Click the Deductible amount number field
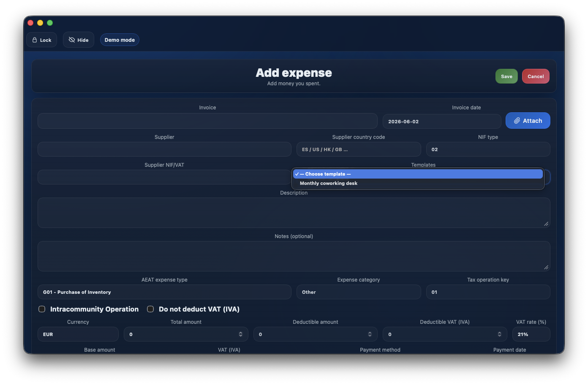The height and width of the screenshot is (385, 588). coord(316,334)
